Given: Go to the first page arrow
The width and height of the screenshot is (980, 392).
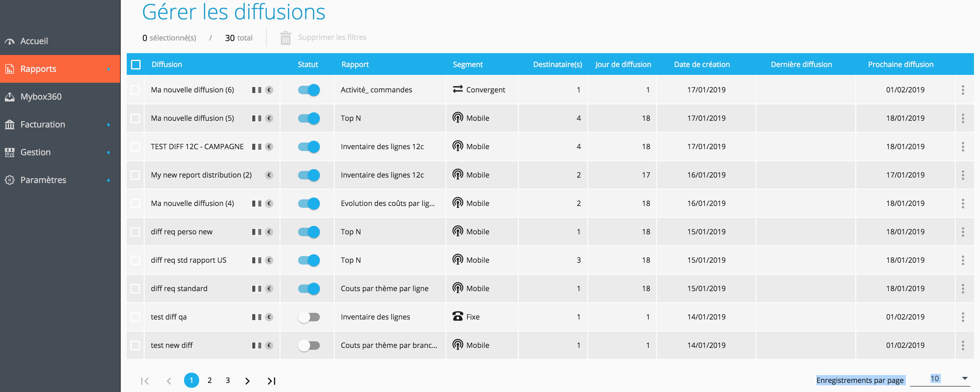Looking at the screenshot, I should click(x=145, y=381).
